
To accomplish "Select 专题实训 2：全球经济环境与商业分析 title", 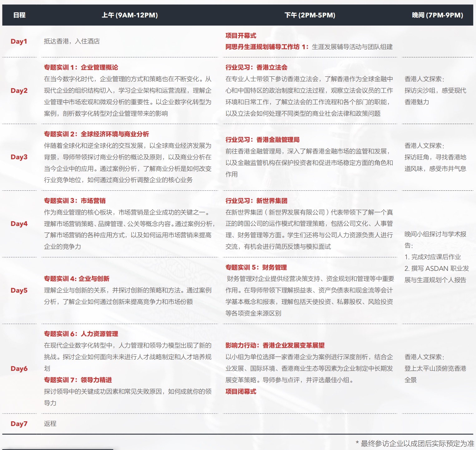I will pos(96,134).
